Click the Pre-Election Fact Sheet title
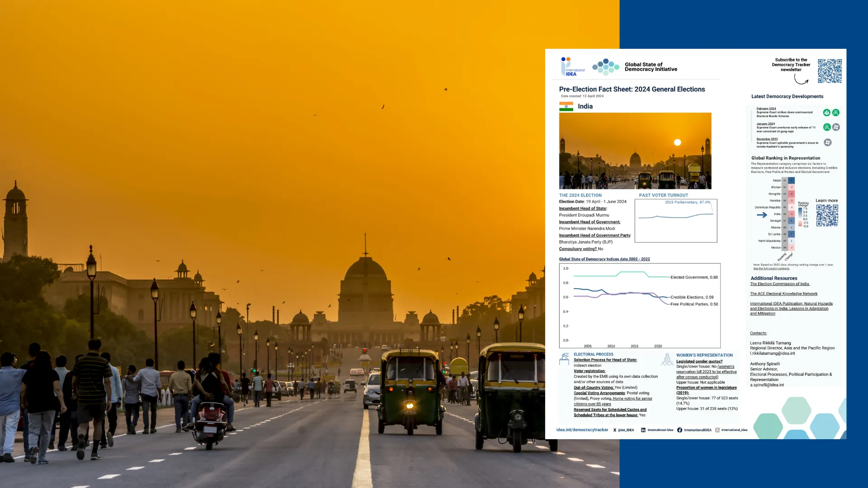The image size is (868, 488). click(632, 89)
